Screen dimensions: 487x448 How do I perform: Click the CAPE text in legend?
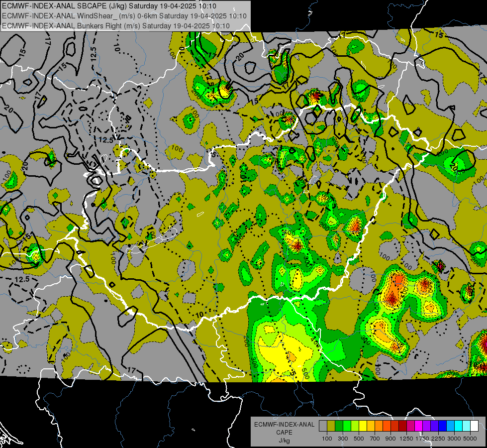pos(284,433)
